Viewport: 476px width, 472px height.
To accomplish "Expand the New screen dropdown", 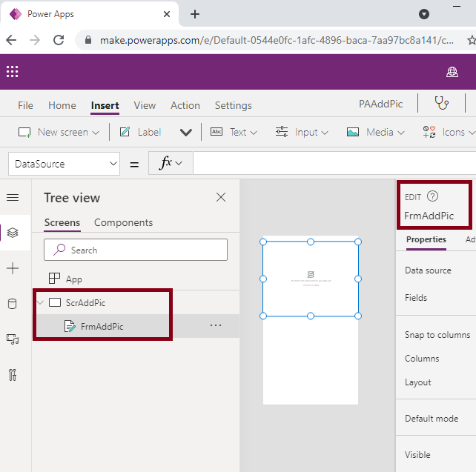I will (96, 133).
